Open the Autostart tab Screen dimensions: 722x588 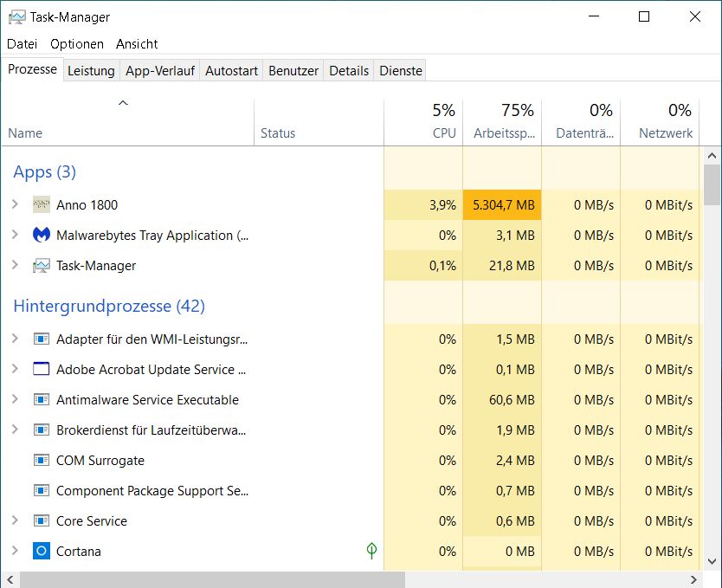point(231,71)
